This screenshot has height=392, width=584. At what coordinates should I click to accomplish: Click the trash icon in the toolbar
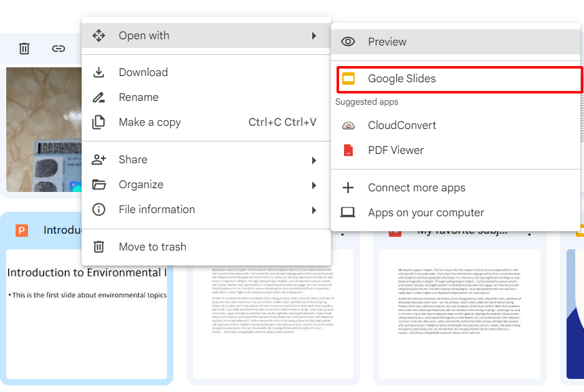pyautogui.click(x=24, y=49)
